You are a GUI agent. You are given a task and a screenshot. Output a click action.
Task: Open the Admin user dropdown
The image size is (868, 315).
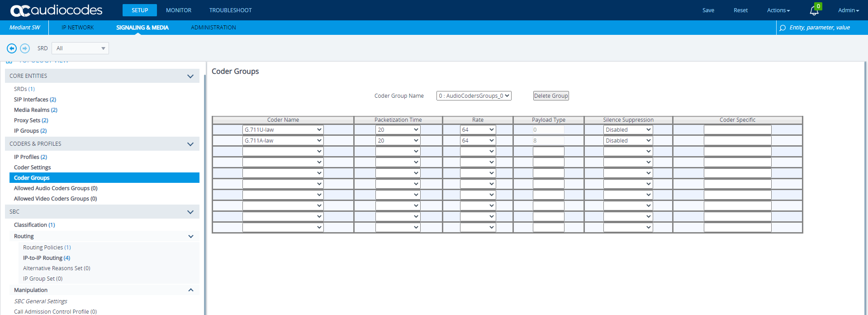pos(849,10)
